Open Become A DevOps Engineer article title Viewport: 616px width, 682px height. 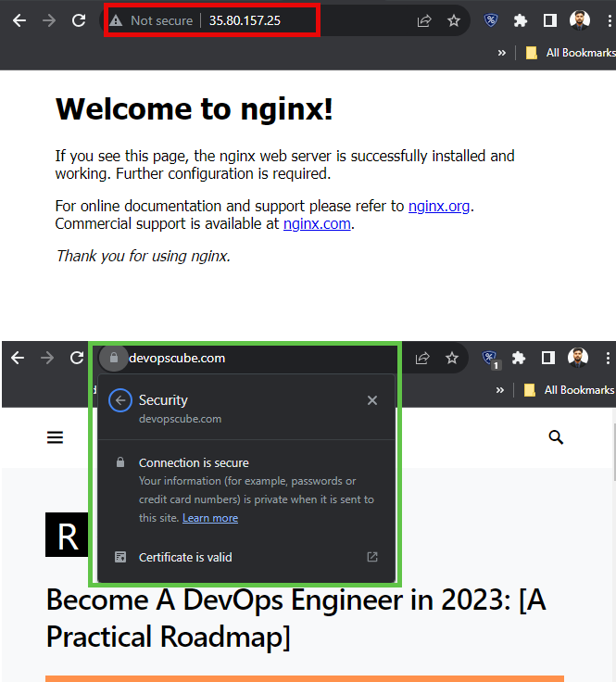[295, 618]
